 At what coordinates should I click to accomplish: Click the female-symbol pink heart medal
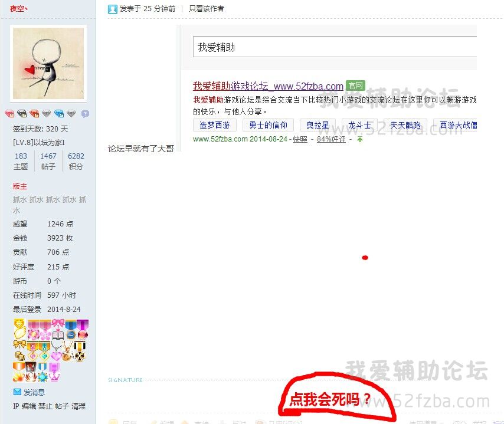(x=33, y=351)
